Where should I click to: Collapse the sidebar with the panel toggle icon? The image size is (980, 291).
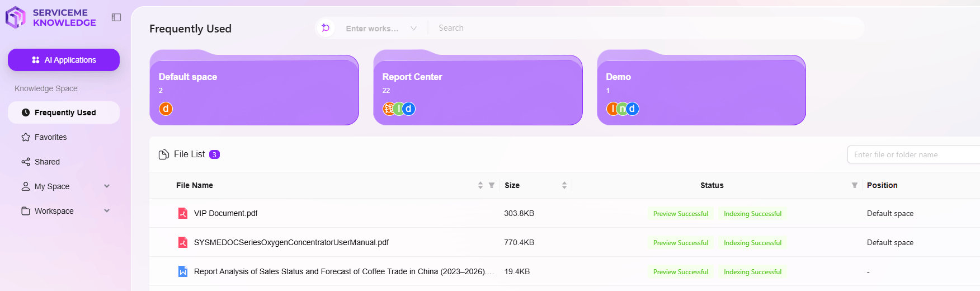pos(116,17)
